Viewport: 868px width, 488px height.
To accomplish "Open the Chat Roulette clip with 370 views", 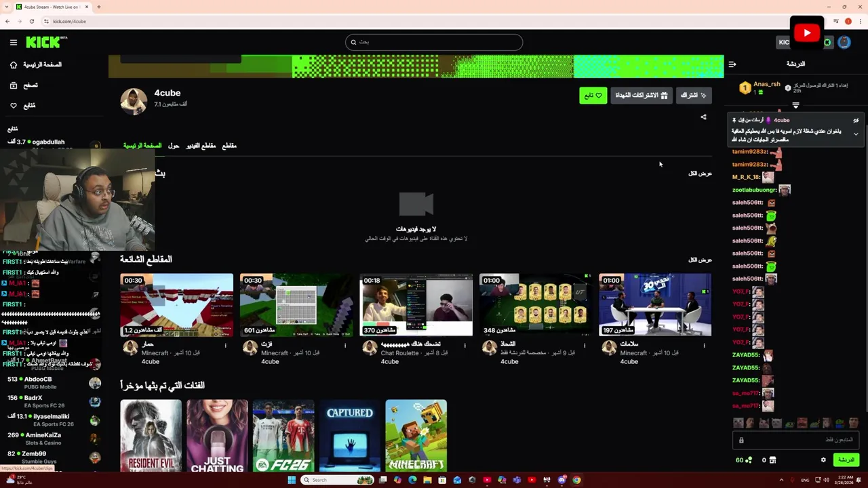I will pyautogui.click(x=416, y=305).
